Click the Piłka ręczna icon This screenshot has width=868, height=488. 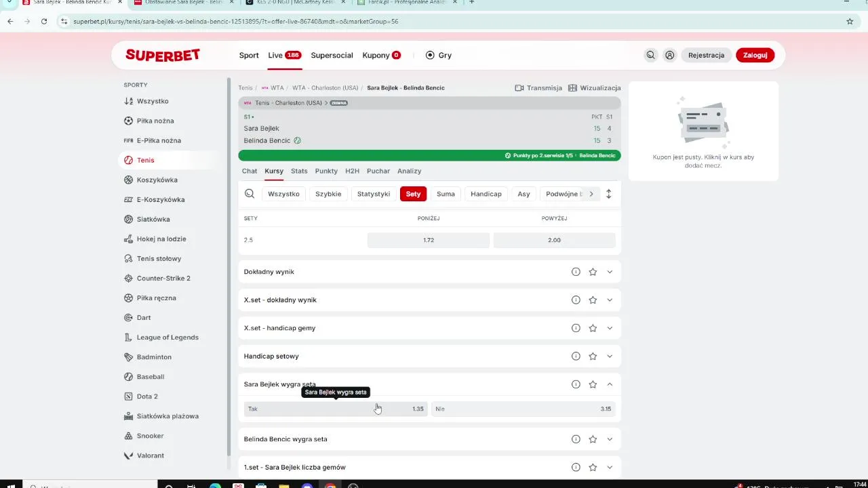pyautogui.click(x=129, y=298)
